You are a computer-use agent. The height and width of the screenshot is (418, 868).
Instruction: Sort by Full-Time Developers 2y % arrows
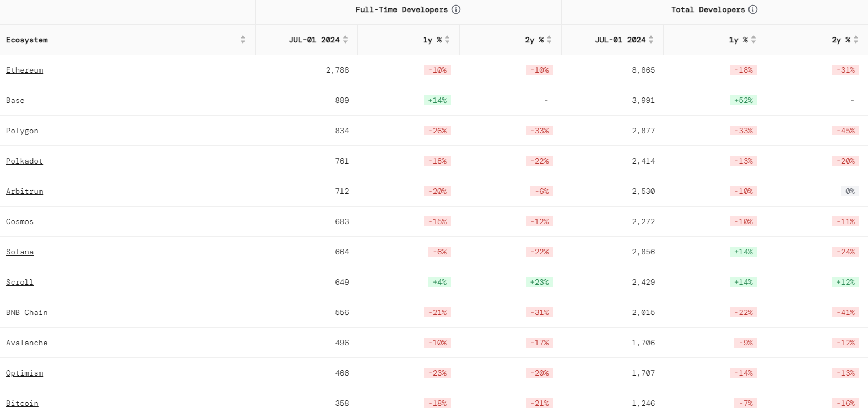549,40
